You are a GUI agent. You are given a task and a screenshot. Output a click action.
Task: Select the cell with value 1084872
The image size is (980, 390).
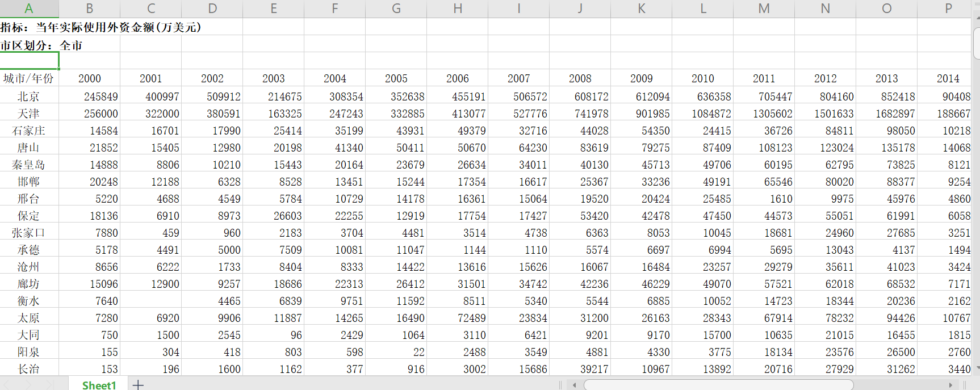tap(703, 114)
